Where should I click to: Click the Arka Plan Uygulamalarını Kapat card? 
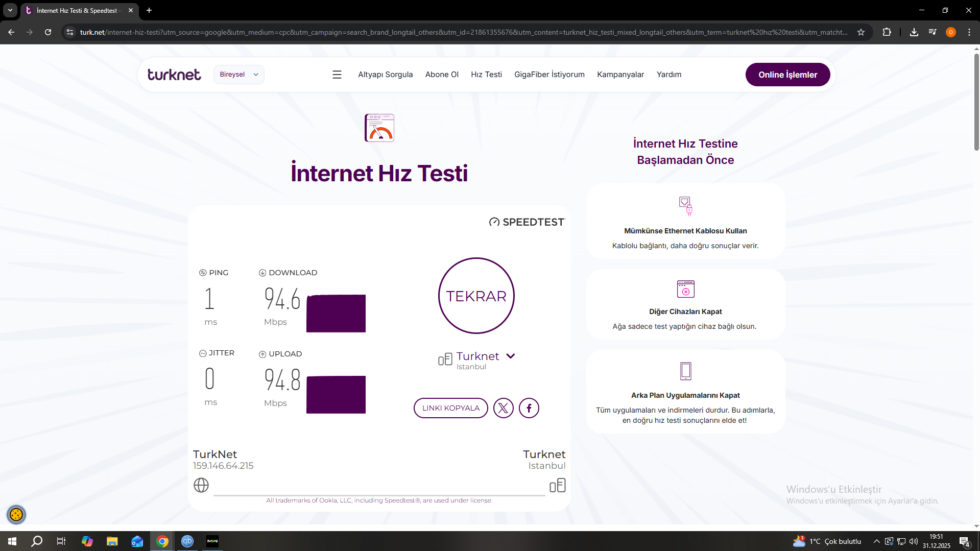685,392
